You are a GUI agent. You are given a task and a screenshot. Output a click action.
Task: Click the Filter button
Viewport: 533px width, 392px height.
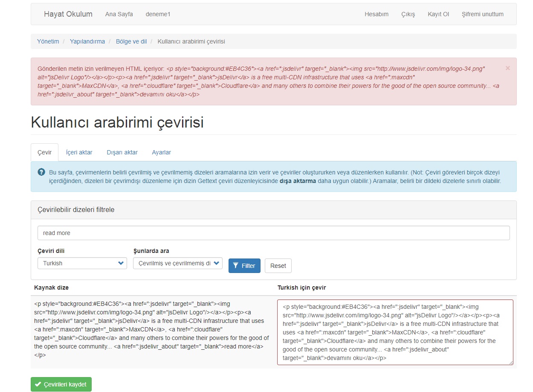(244, 266)
